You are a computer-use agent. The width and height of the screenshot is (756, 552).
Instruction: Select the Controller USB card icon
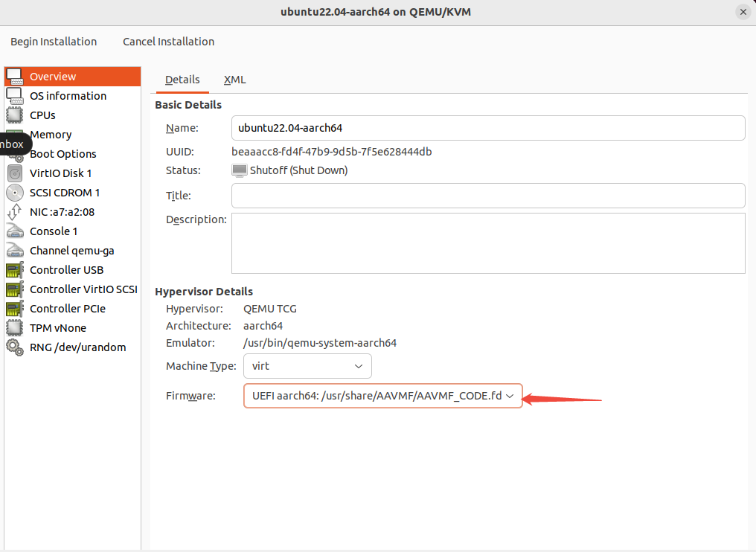pos(15,269)
